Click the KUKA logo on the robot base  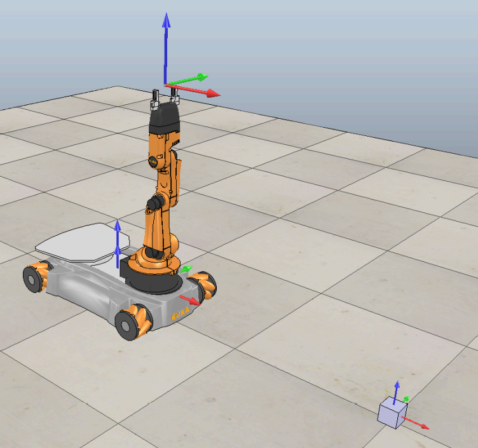point(181,314)
